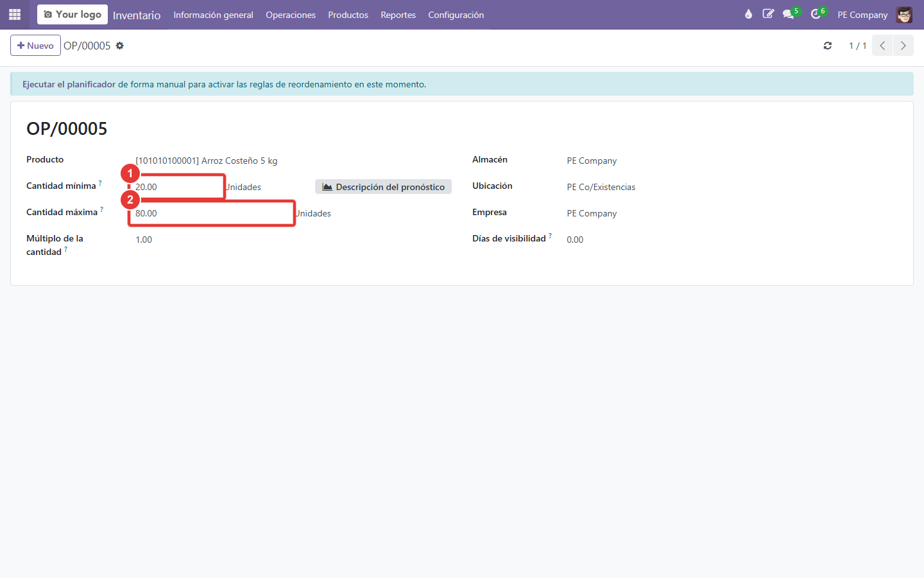Open the user avatar menu
The height and width of the screenshot is (578, 924).
(904, 14)
